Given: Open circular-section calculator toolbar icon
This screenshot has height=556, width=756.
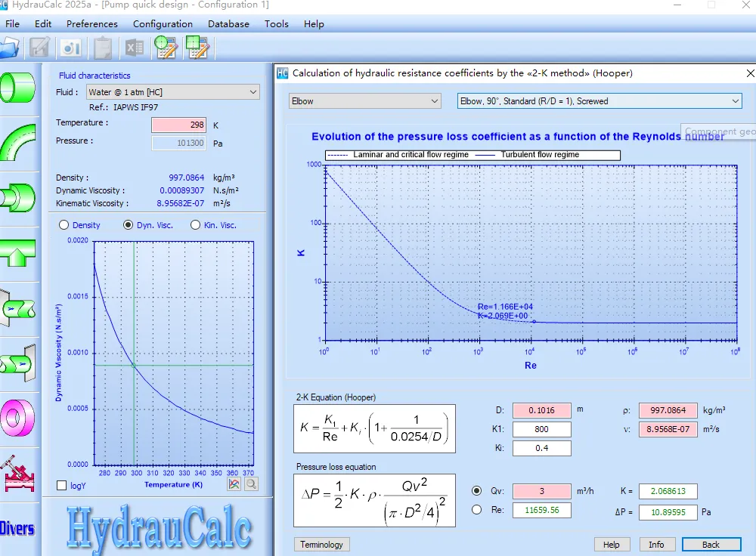Looking at the screenshot, I should [166, 48].
